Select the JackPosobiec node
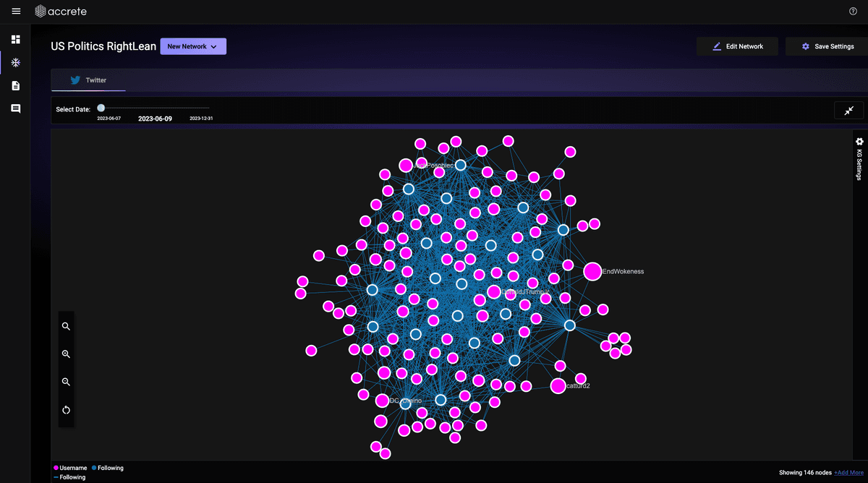 click(x=406, y=166)
